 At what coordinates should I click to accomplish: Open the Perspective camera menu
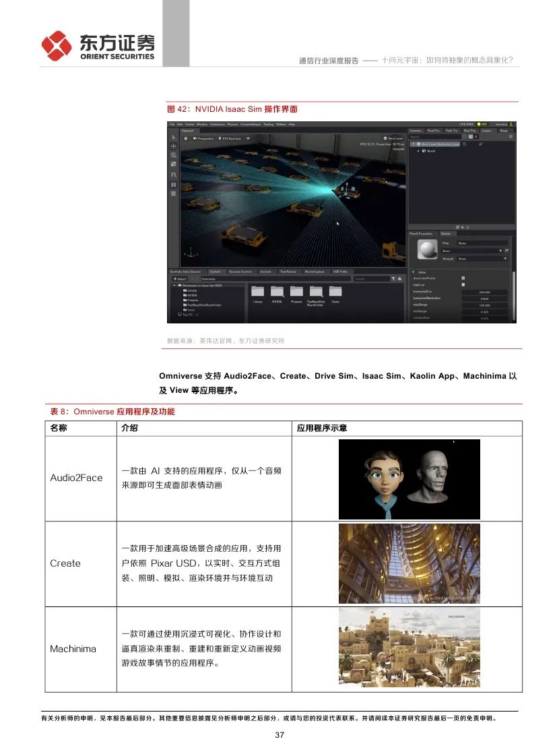203,138
